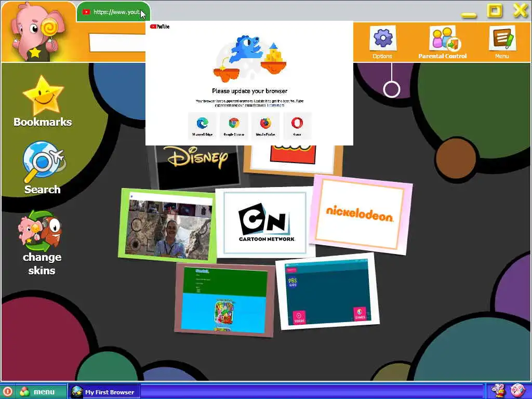Select the Mozilla Firefox browser icon
The width and height of the screenshot is (532, 399).
pos(265,123)
